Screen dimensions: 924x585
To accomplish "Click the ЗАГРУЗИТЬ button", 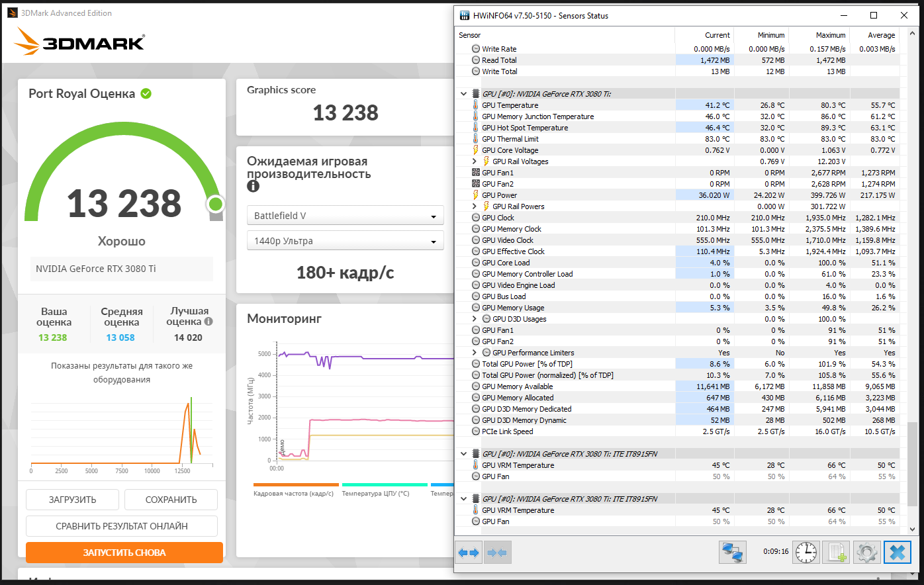I will [x=73, y=500].
